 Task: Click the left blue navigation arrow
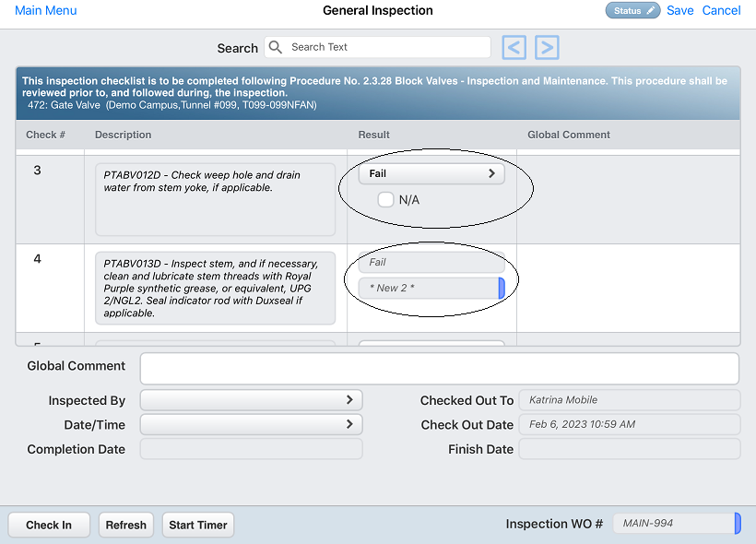[514, 47]
